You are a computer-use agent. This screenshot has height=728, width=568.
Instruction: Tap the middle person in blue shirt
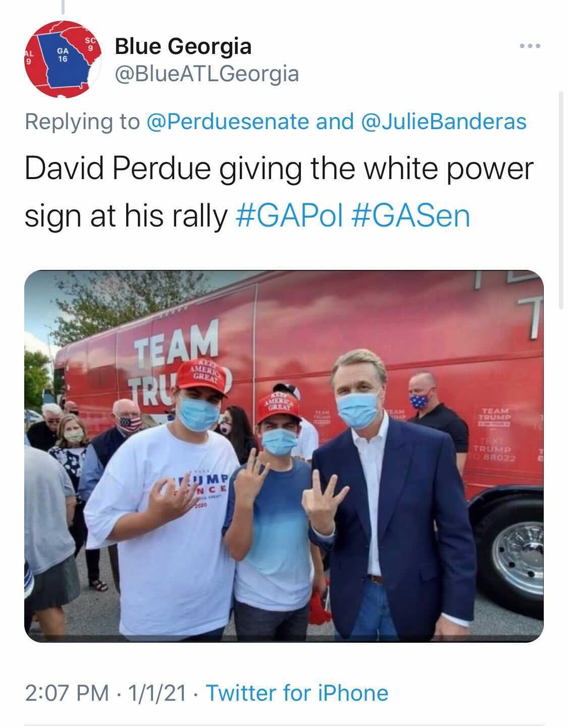[273, 510]
